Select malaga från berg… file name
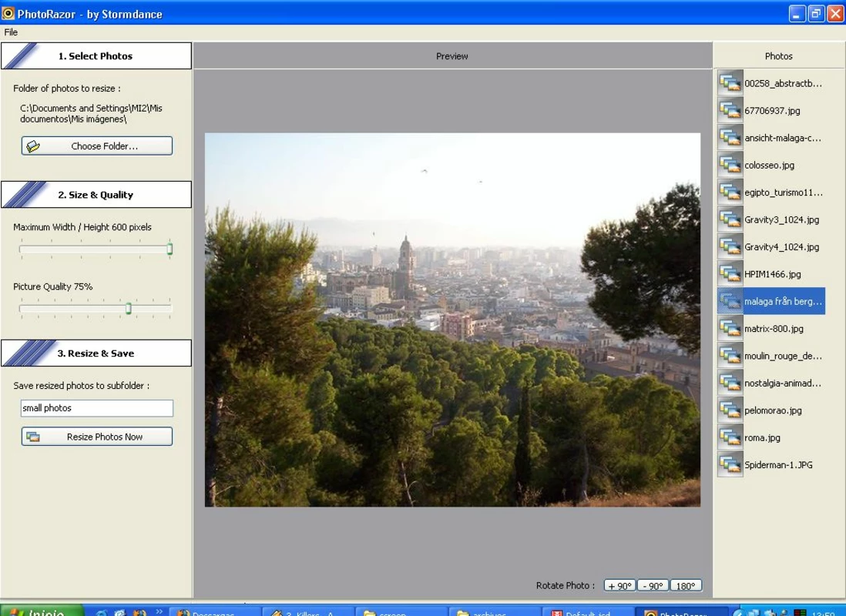The image size is (846, 616). pos(783,302)
